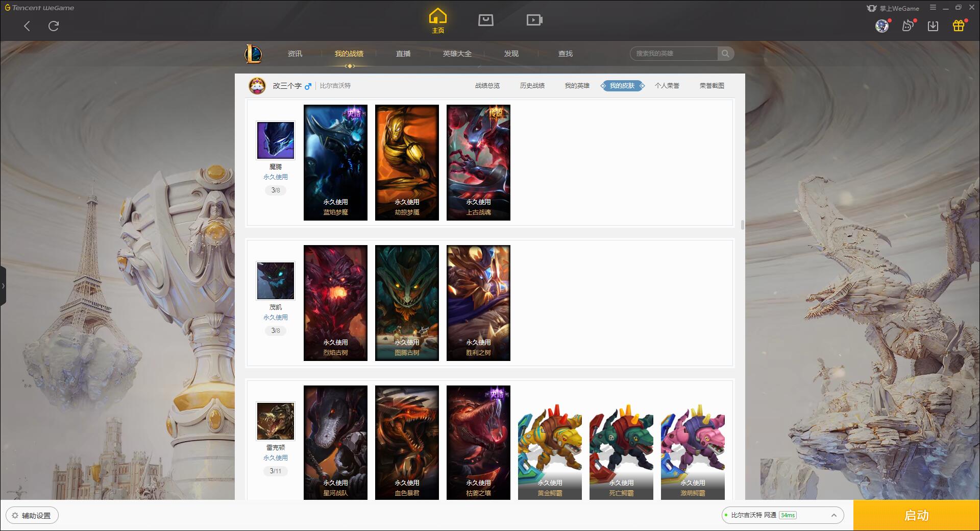Open the 枯萎之壤 skin card

[x=478, y=443]
